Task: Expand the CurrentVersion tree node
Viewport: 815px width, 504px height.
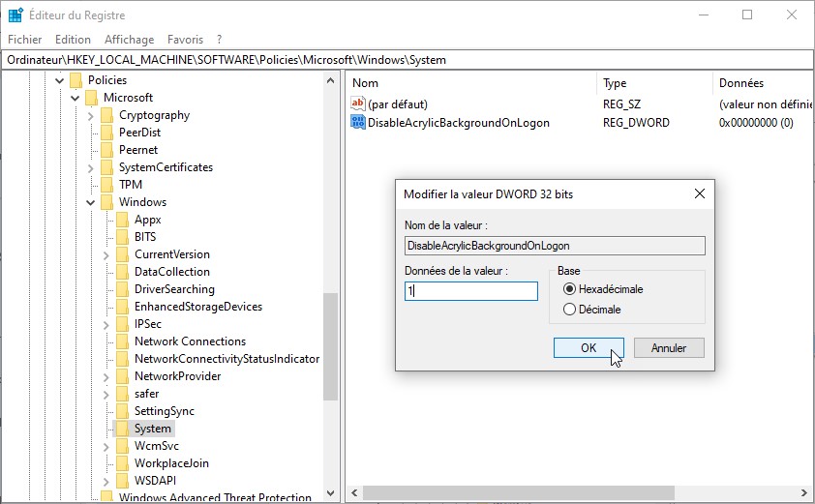Action: 106,254
